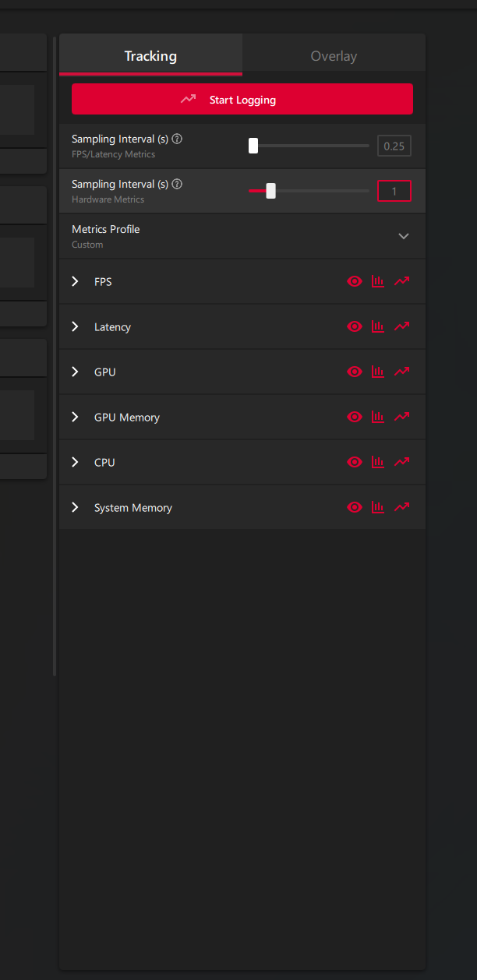Click the line graph icon for System Memory
Screen dimensions: 477x980
coord(401,507)
